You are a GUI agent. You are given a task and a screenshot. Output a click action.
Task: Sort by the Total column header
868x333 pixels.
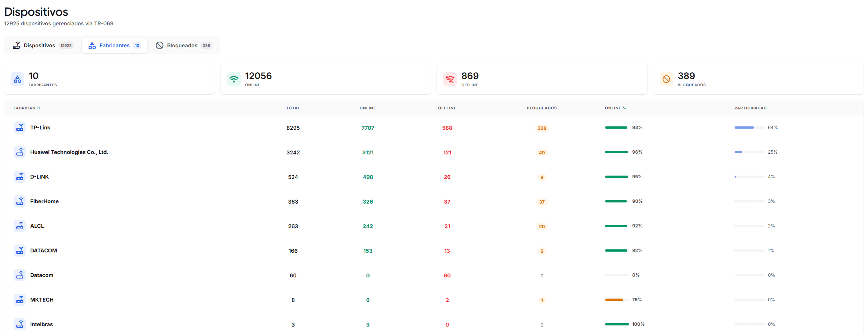pos(293,108)
